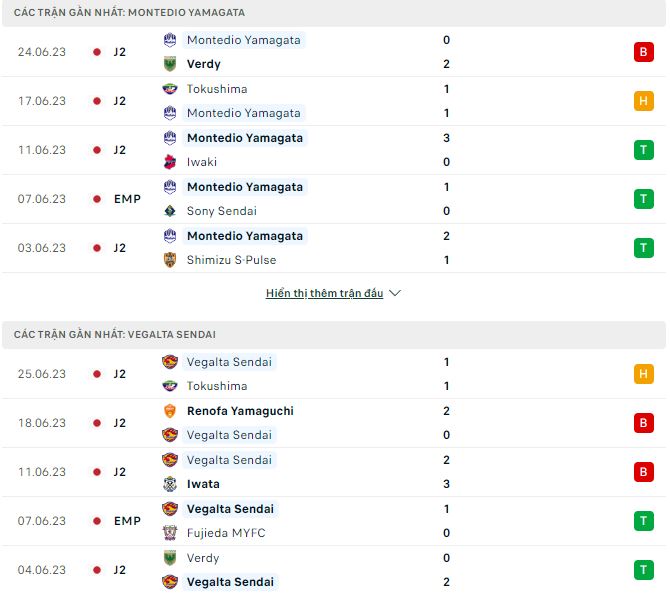670x594 pixels.
Task: Click red B result badge for 24.06.23
Action: [643, 52]
